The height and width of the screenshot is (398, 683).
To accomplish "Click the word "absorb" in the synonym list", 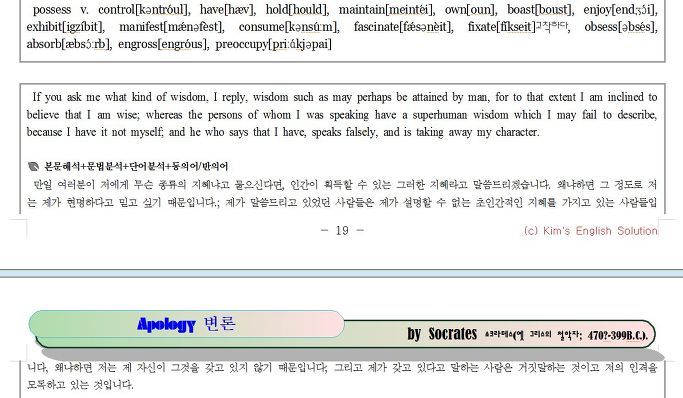I will pos(44,44).
